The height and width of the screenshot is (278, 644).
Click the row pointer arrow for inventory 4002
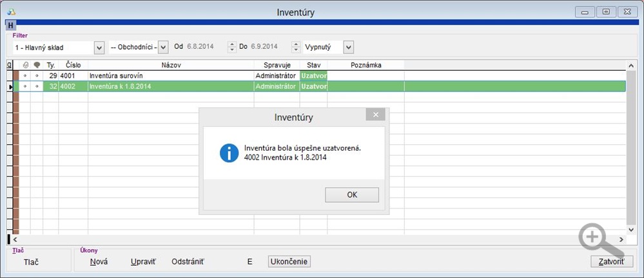click(10, 86)
